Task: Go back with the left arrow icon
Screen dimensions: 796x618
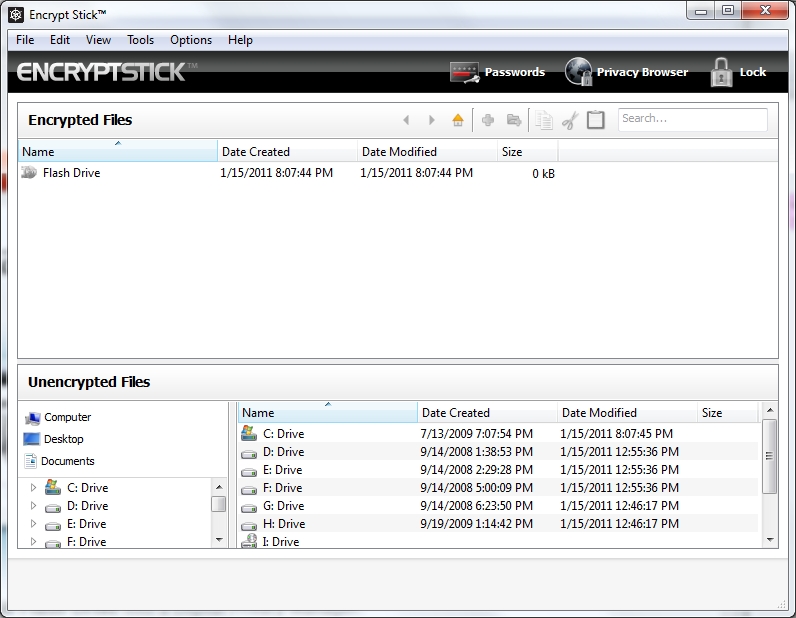Action: click(x=406, y=120)
